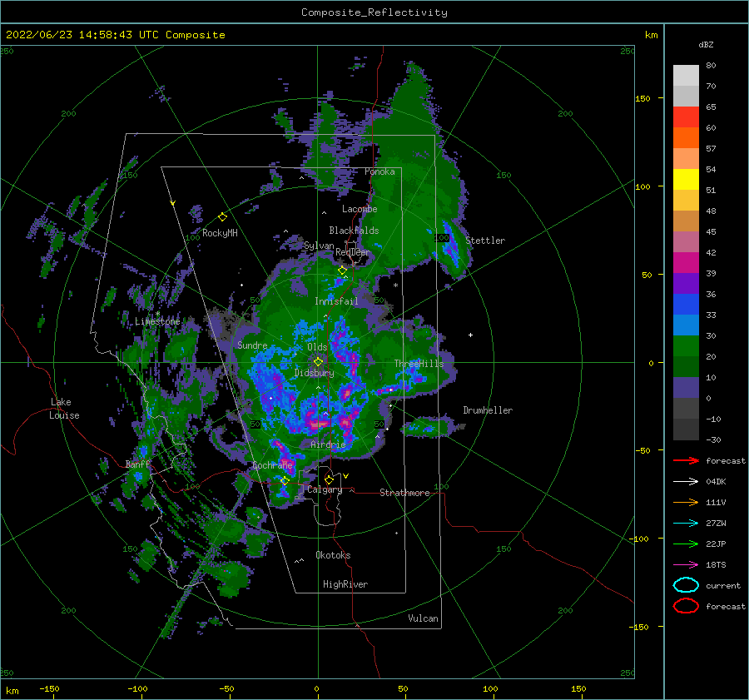This screenshot has width=749, height=700.
Task: Pick the purple 36-39 dBZ color swatch
Action: 686,283
